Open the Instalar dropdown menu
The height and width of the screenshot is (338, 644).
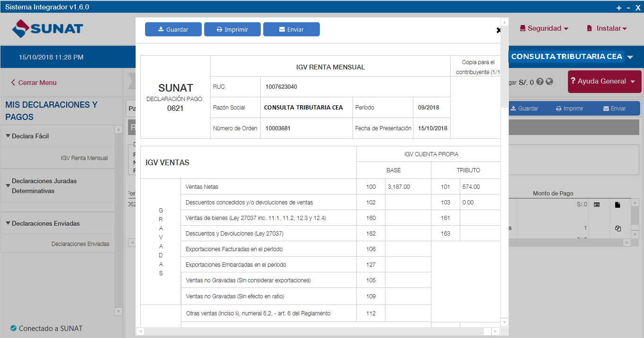click(607, 28)
